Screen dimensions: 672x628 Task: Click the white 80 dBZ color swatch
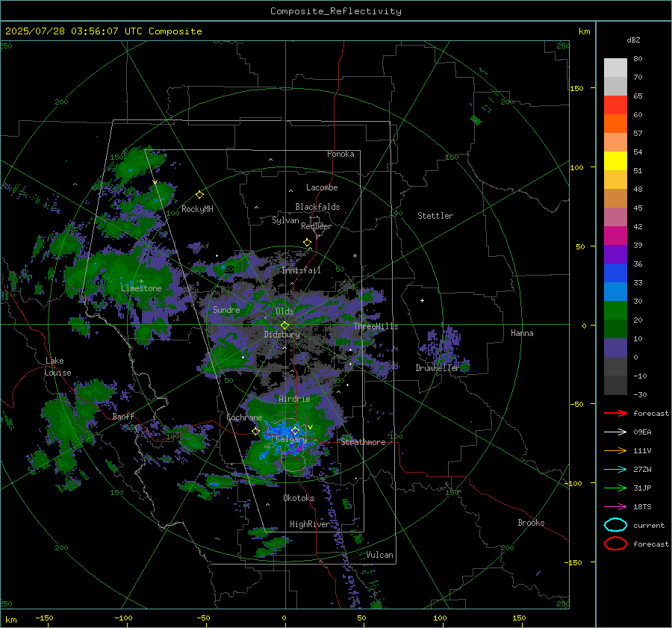pyautogui.click(x=615, y=68)
